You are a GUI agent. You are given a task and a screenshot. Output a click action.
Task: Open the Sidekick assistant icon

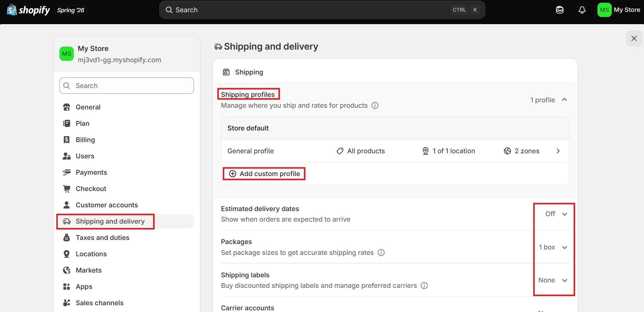(x=559, y=10)
